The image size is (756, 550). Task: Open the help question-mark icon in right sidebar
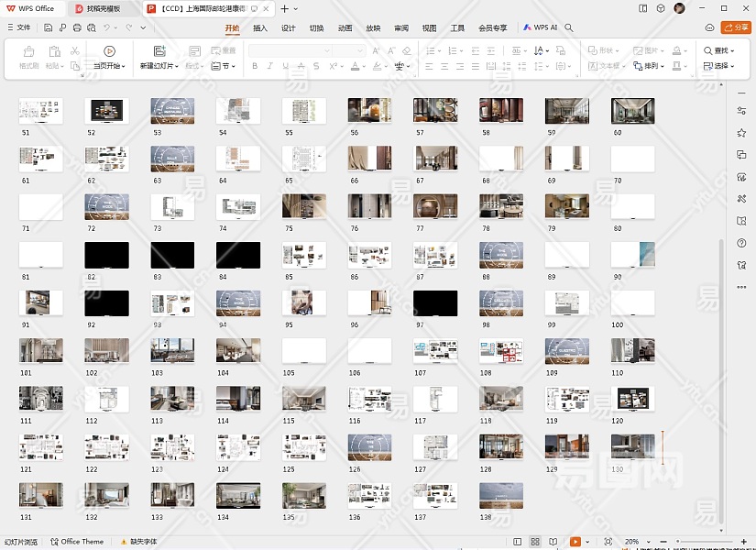tap(741, 242)
